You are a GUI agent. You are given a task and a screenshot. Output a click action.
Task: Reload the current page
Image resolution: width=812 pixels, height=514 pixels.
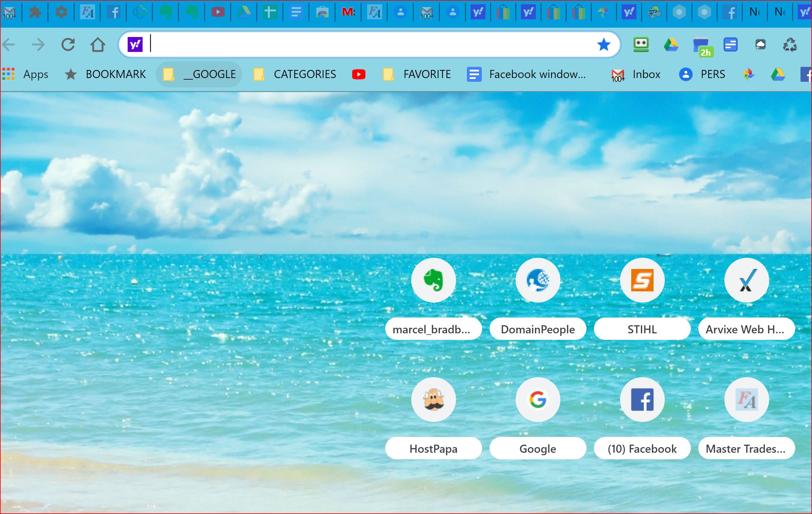(68, 44)
